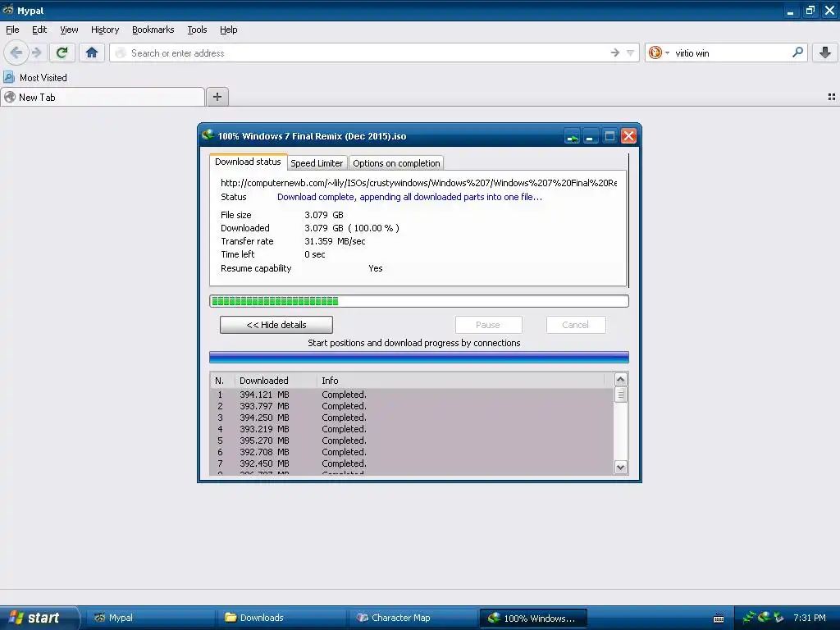The width and height of the screenshot is (840, 630).
Task: Click the keyboard icon in taskbar
Action: pos(719,619)
